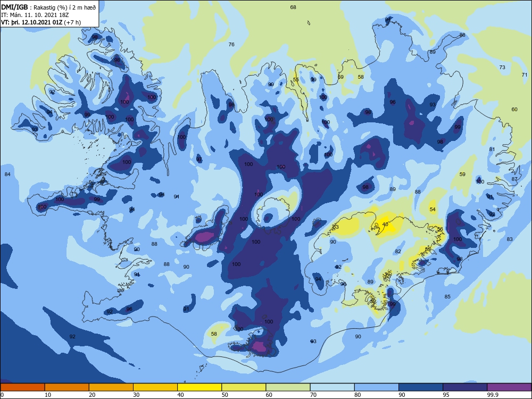Click the '71' humidity value on the map
Screen dimensions: 532x399
pos(525,74)
